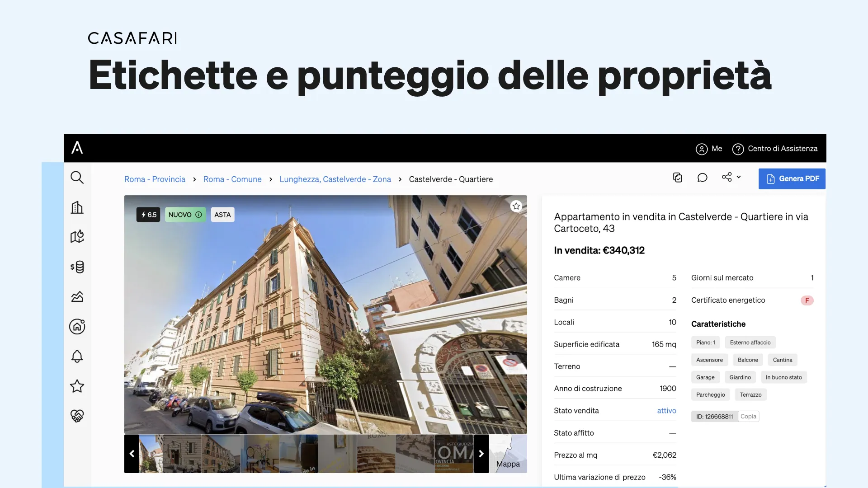Open the Me user account
Viewport: 868px width, 488px height.
(709, 149)
